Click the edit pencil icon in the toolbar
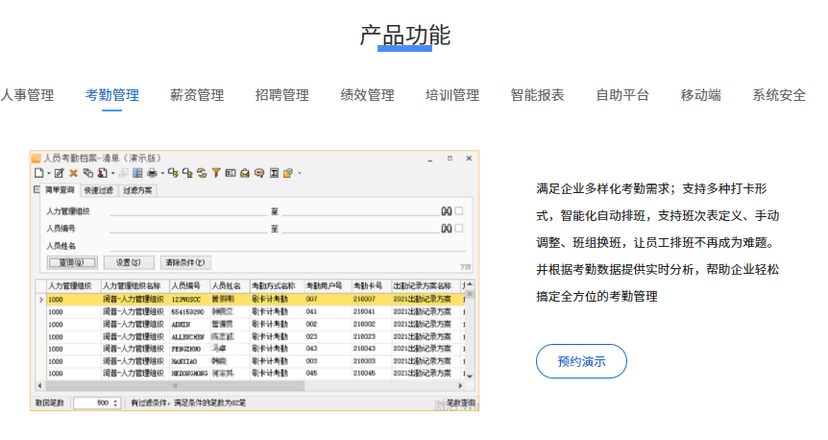828x440 pixels. 59,173
